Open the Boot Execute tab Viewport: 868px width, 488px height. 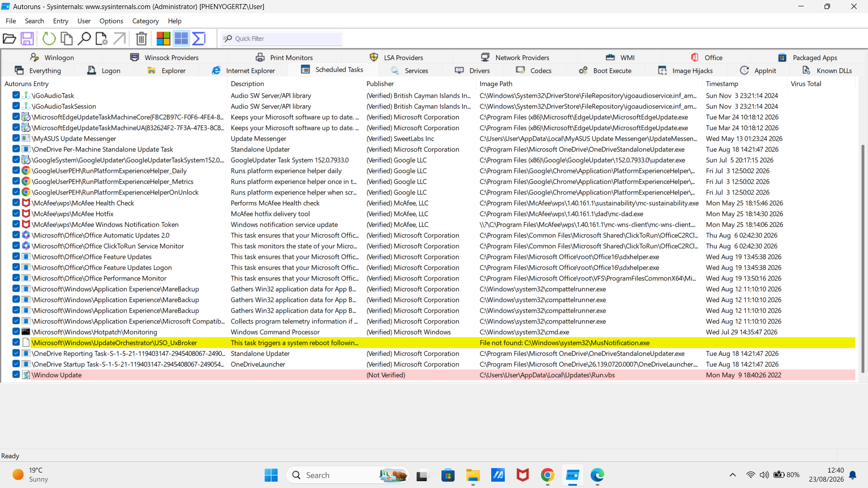pos(605,71)
